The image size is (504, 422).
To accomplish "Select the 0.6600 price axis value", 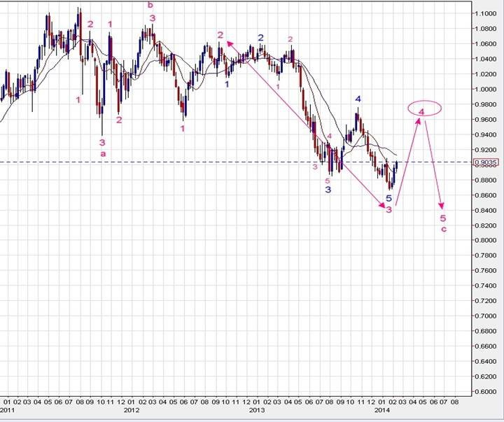I will pyautogui.click(x=486, y=346).
